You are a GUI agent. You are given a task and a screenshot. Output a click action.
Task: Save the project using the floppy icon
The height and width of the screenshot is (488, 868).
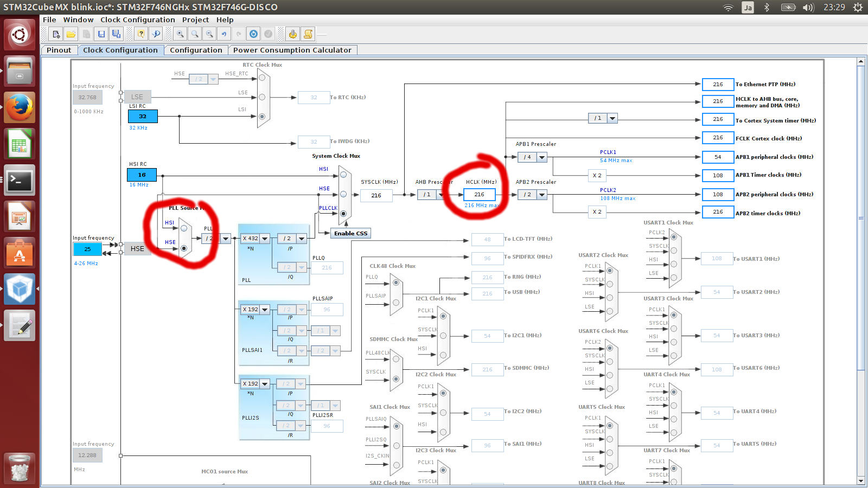pos(101,34)
